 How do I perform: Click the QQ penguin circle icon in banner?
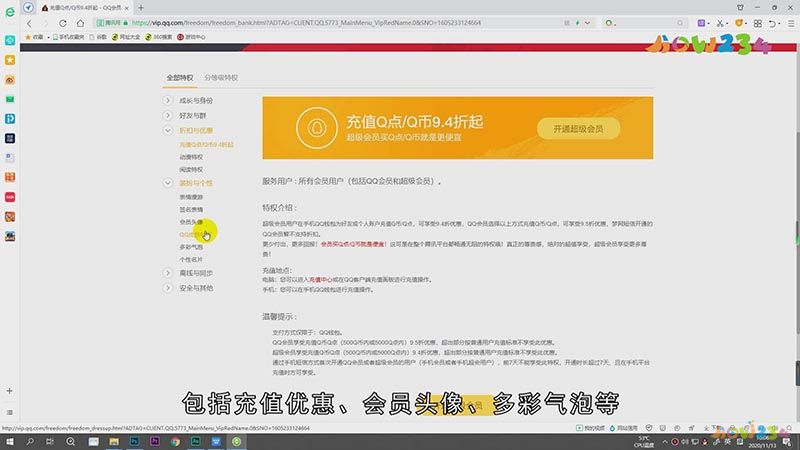pyautogui.click(x=316, y=128)
